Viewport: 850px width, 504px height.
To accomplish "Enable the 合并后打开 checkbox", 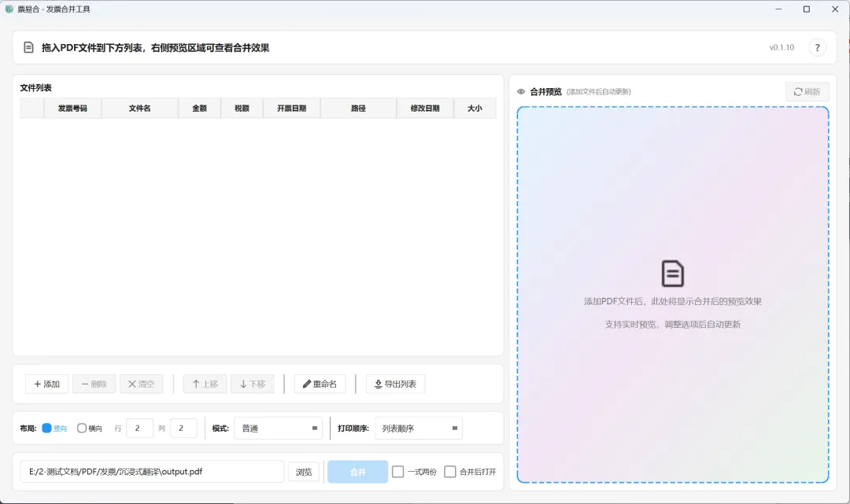I will [x=450, y=472].
